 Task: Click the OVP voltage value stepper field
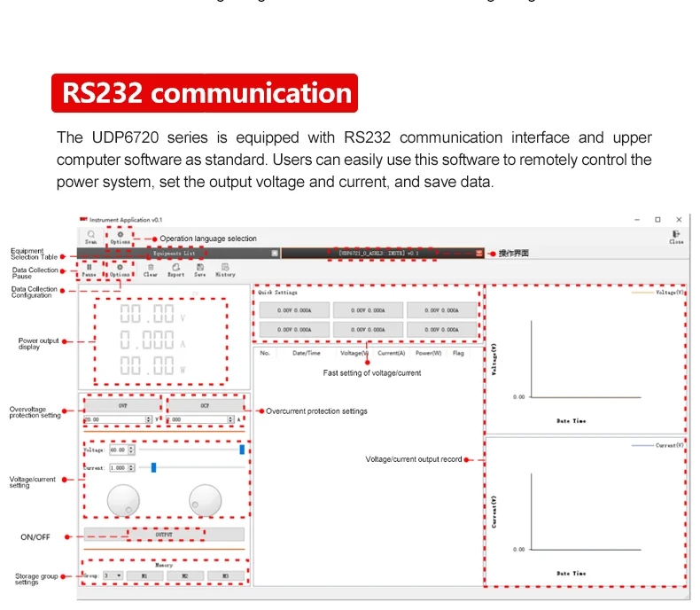pyautogui.click(x=119, y=419)
